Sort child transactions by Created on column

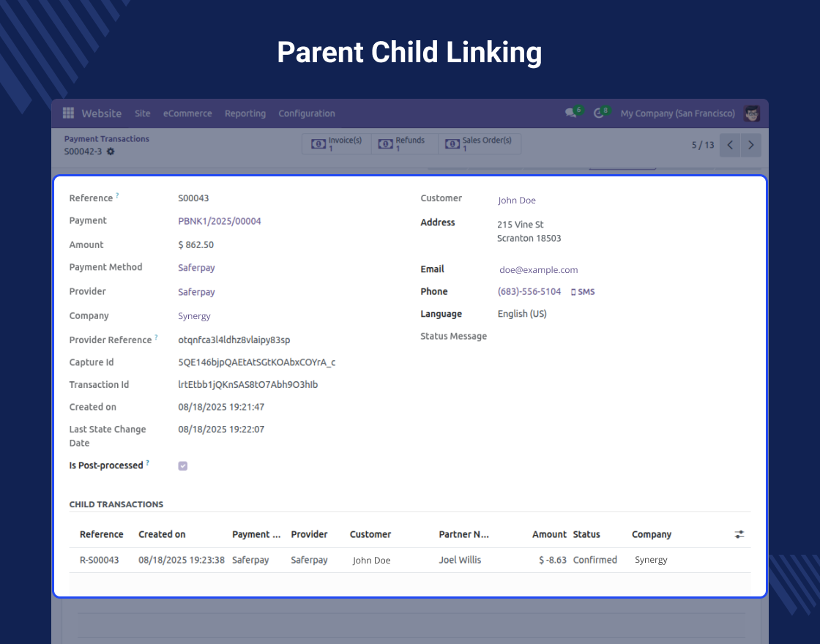(x=162, y=534)
